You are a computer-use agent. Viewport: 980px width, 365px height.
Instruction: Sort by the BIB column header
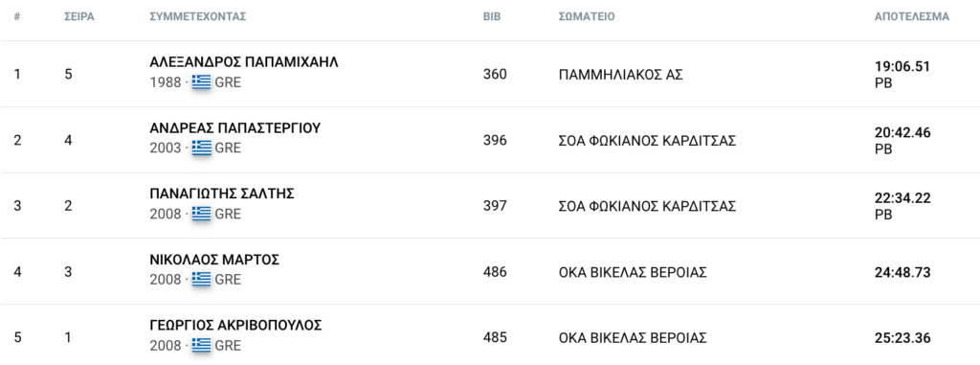click(492, 17)
